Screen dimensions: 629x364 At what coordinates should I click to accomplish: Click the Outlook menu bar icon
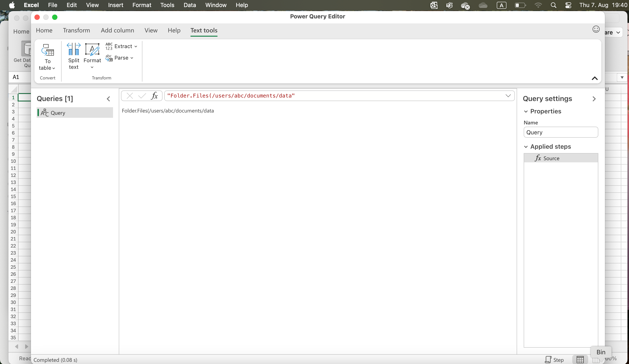(434, 5)
